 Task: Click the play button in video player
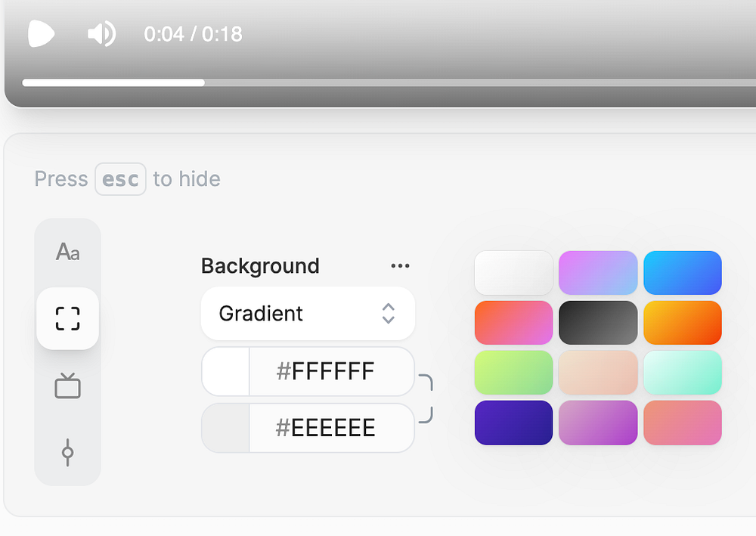click(41, 34)
